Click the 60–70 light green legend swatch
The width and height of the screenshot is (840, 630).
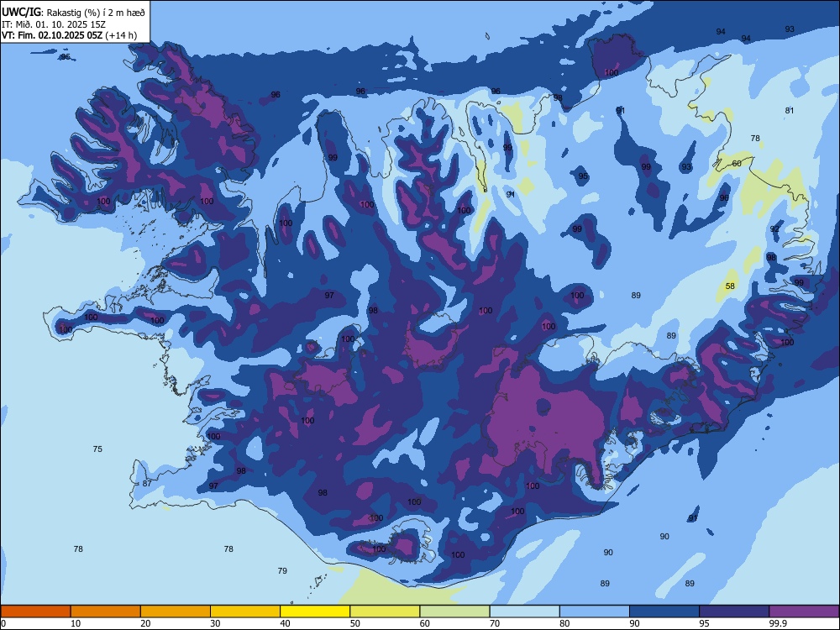pos(454,612)
